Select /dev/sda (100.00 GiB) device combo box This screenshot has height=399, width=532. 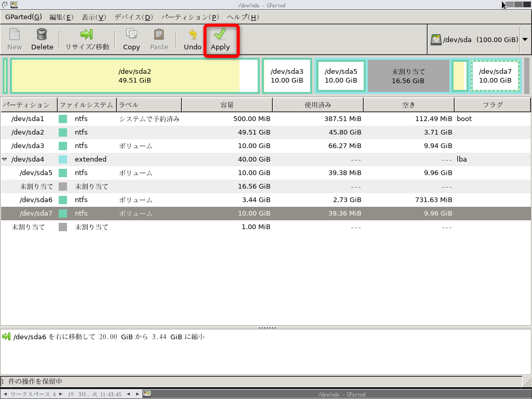click(x=478, y=39)
